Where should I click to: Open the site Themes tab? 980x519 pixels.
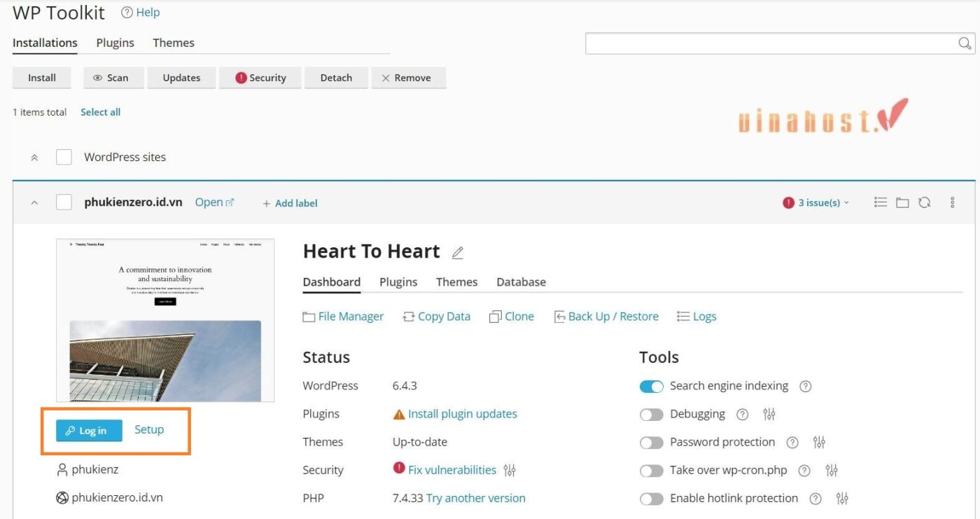coord(456,282)
